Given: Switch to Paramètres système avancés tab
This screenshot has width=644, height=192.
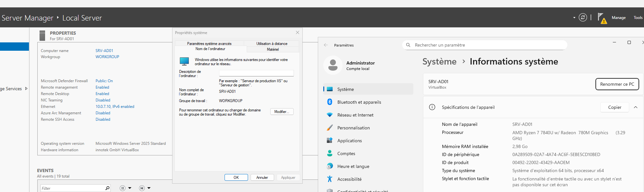Looking at the screenshot, I should 209,44.
